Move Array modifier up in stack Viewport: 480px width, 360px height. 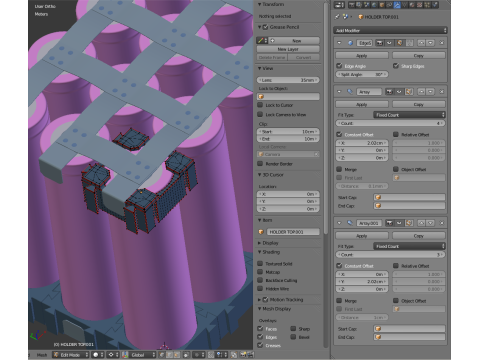(421, 92)
